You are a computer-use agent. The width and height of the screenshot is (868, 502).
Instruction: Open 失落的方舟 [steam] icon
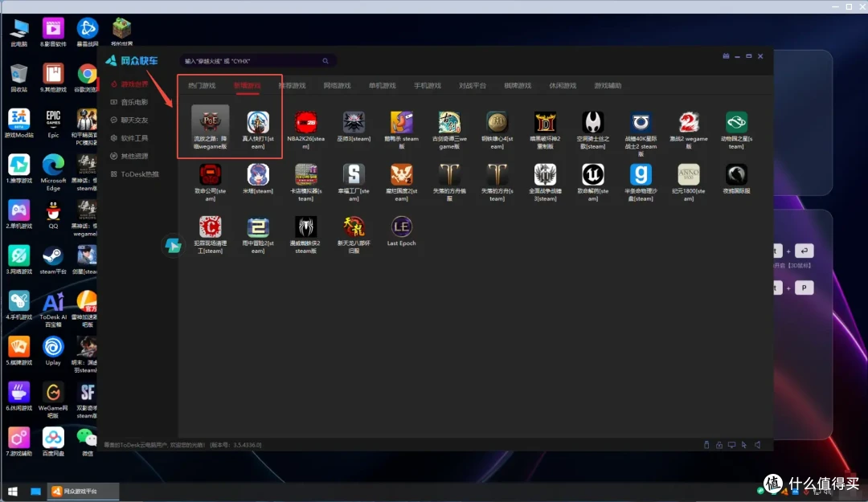[x=497, y=174]
